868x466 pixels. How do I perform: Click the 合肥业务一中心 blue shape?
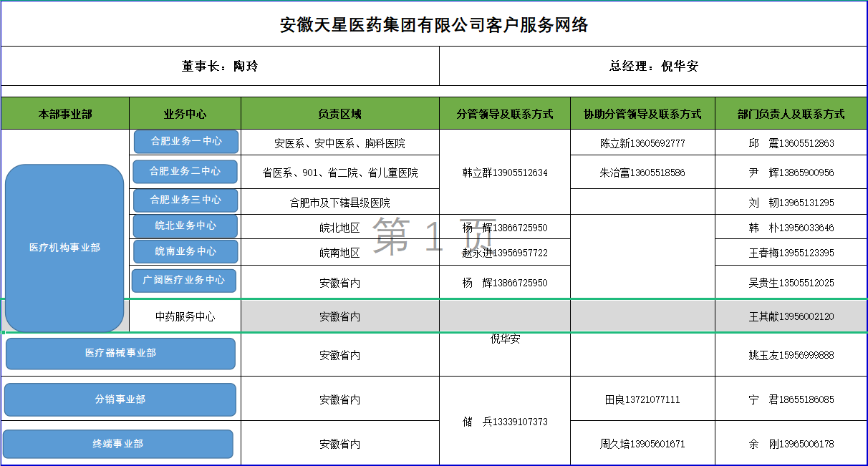[x=186, y=142]
